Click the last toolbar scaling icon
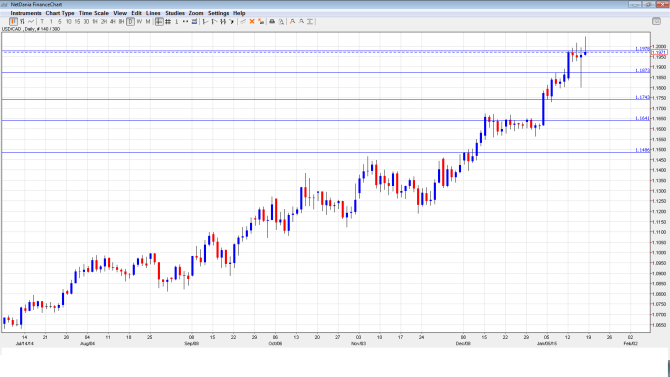 [310, 21]
